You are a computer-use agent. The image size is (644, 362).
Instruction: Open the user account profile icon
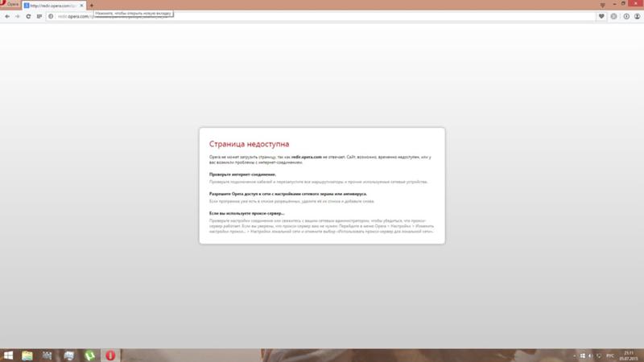(637, 16)
